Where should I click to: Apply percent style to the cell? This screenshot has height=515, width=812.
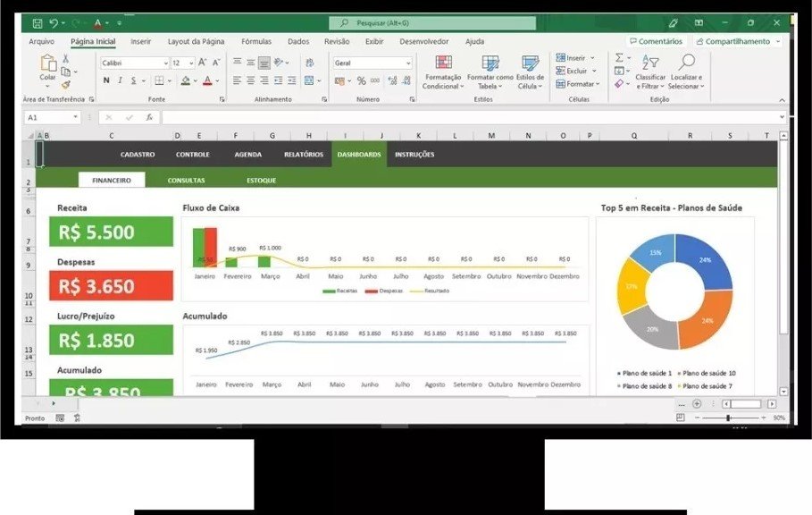click(x=361, y=80)
